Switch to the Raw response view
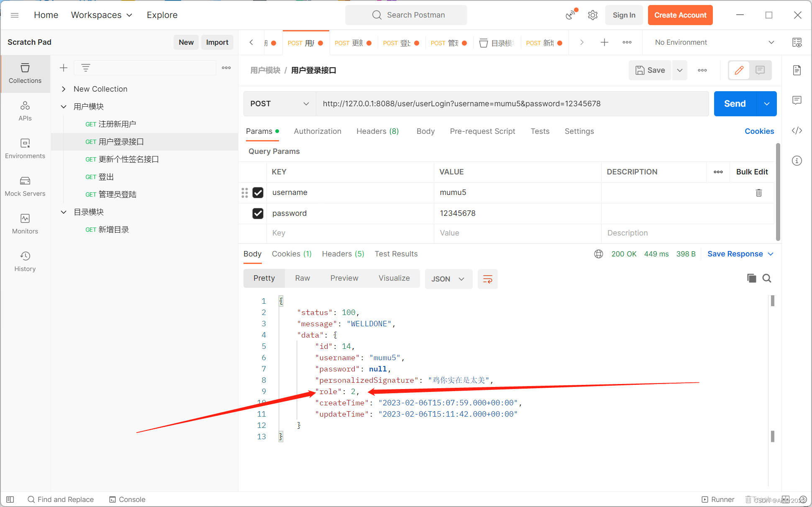 [302, 278]
